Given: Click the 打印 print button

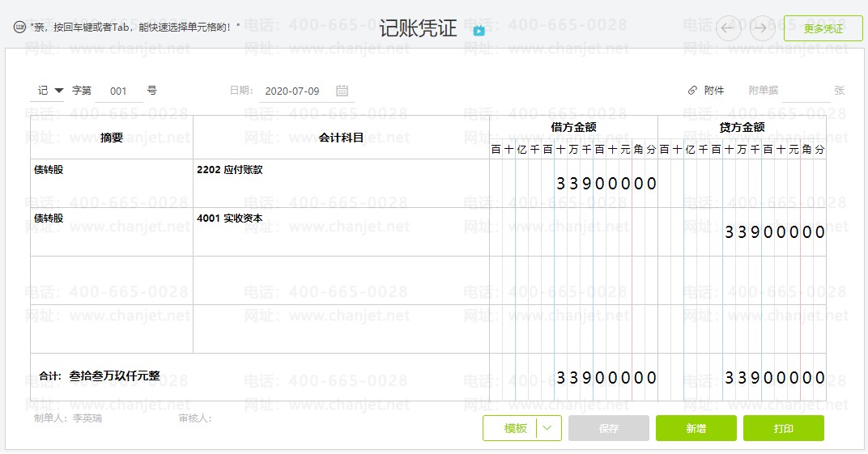Looking at the screenshot, I should coord(783,428).
